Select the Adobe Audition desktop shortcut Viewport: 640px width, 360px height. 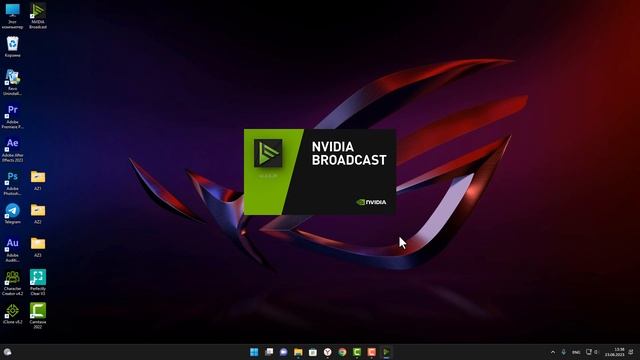(12, 249)
